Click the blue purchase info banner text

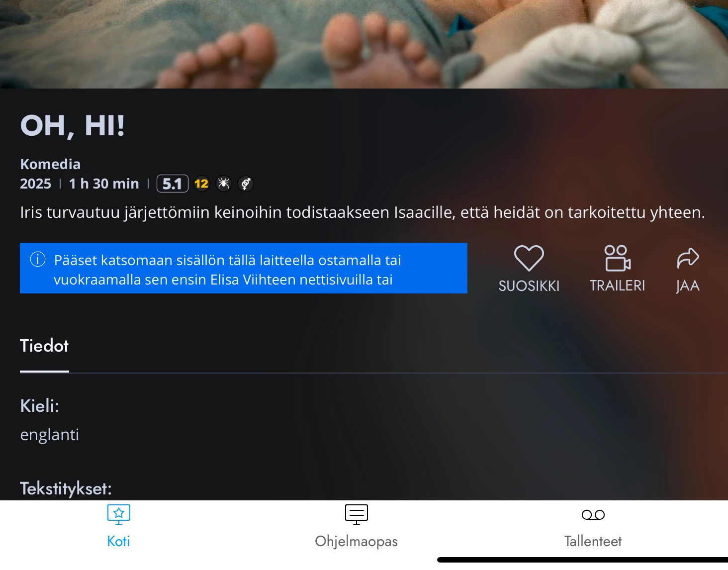(x=227, y=270)
